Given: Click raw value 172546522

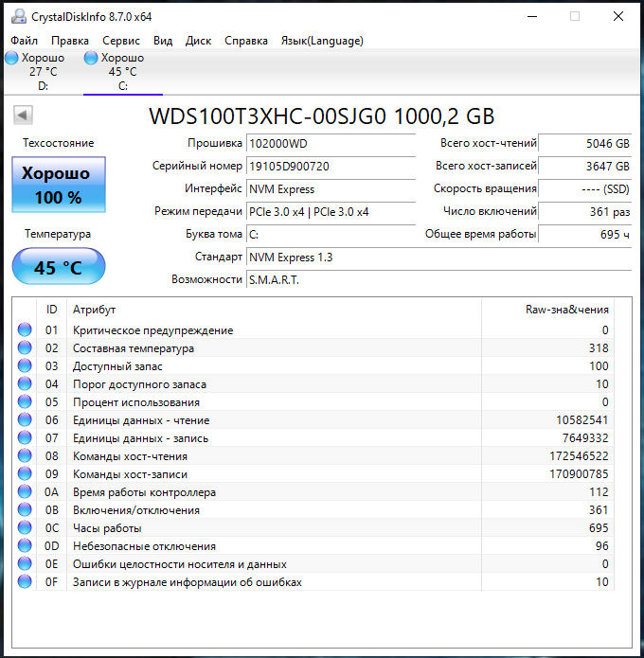Looking at the screenshot, I should tap(579, 456).
